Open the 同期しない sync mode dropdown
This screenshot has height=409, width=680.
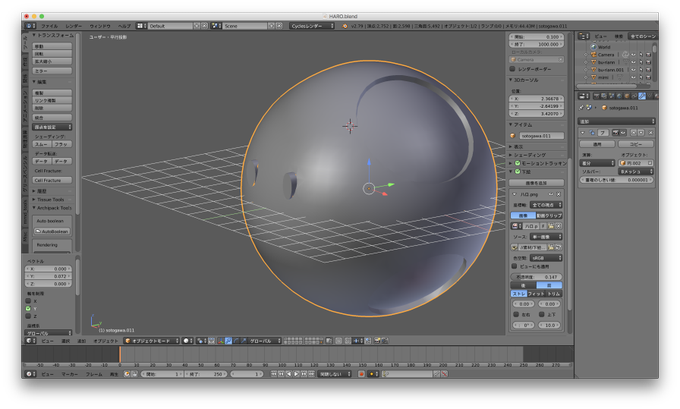tap(334, 374)
